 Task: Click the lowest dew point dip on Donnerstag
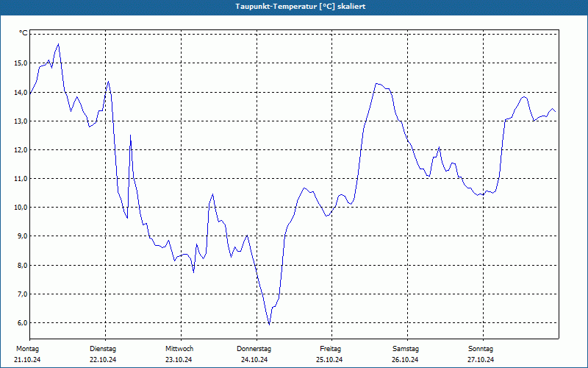tap(269, 324)
